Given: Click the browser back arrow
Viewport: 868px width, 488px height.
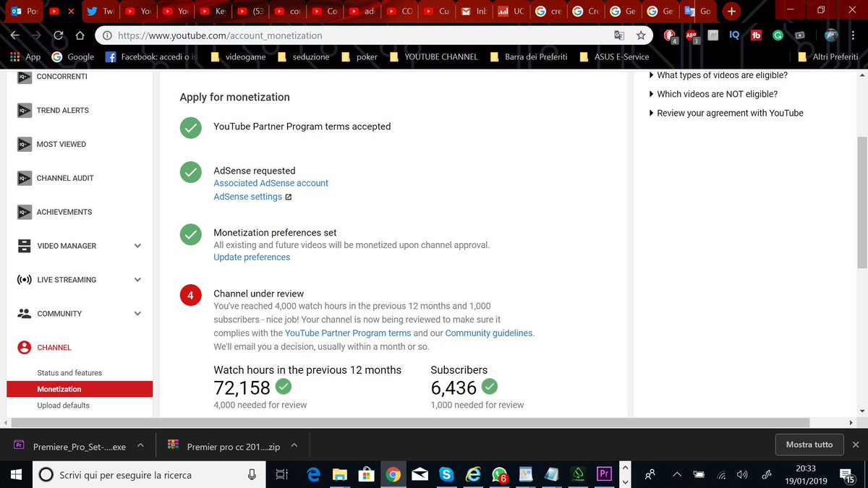Looking at the screenshot, I should click(15, 35).
